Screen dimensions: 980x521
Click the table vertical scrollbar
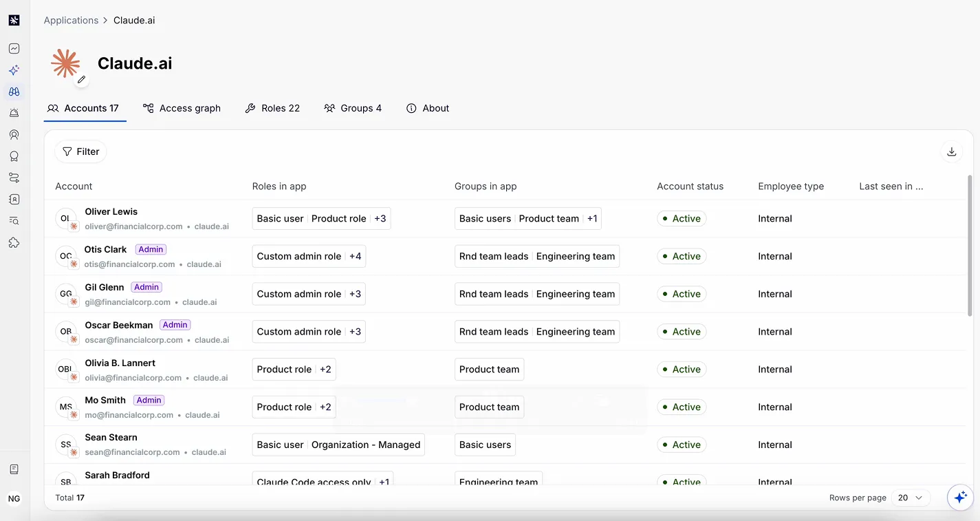pyautogui.click(x=970, y=245)
